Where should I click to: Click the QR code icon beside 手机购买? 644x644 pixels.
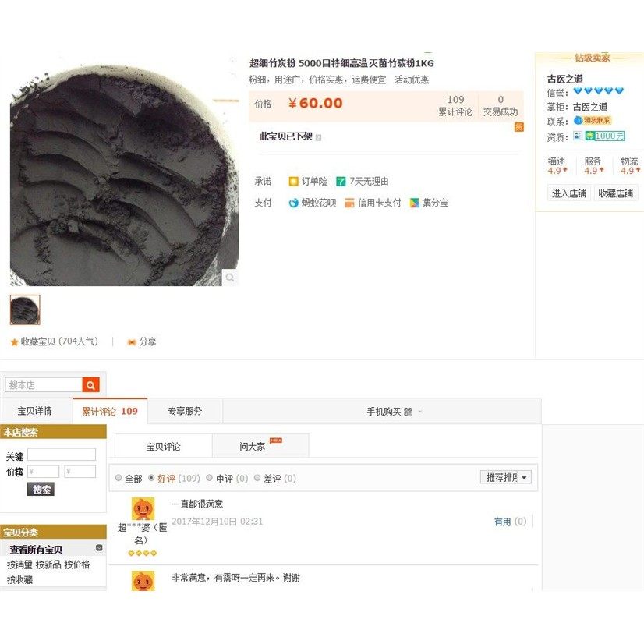tap(408, 412)
